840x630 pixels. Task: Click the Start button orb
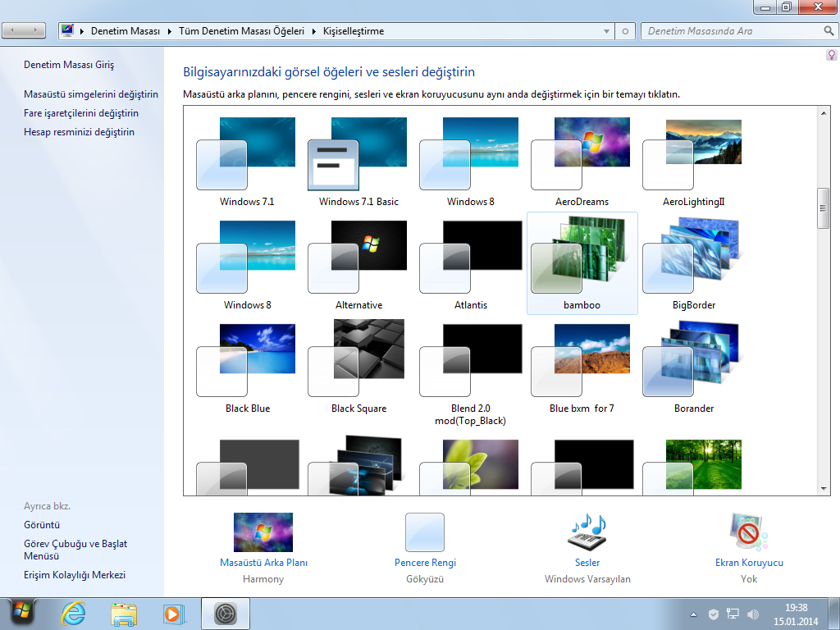[x=22, y=613]
